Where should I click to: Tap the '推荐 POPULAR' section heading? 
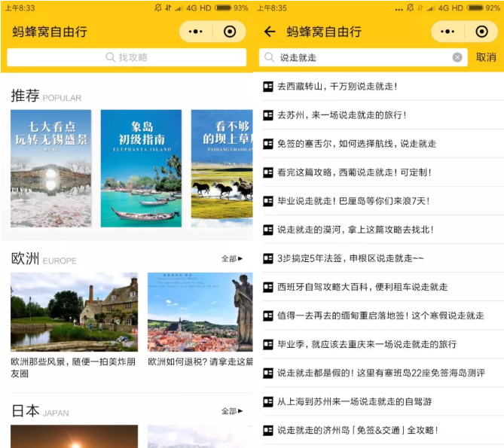(x=46, y=96)
